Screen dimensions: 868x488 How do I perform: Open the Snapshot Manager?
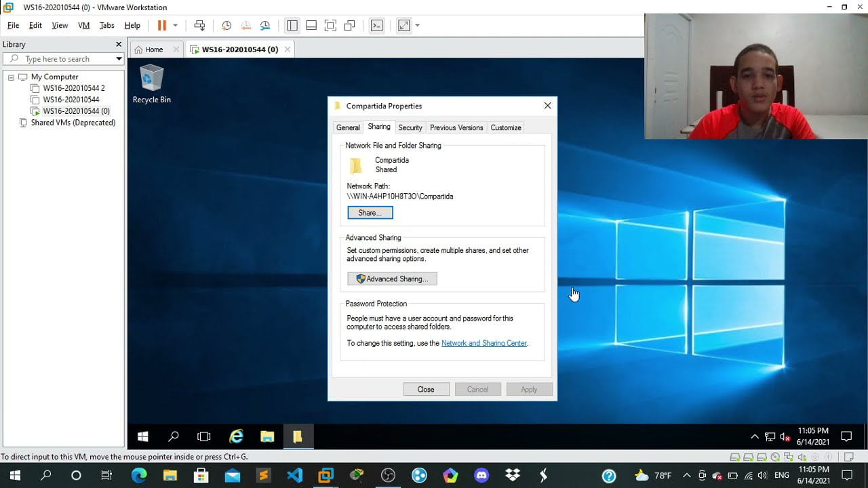point(265,25)
